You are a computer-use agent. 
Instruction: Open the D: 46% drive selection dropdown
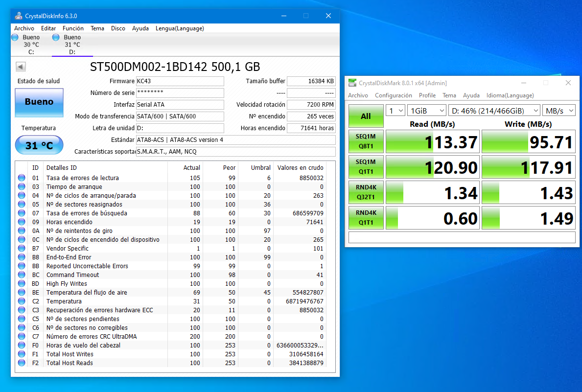pyautogui.click(x=494, y=111)
